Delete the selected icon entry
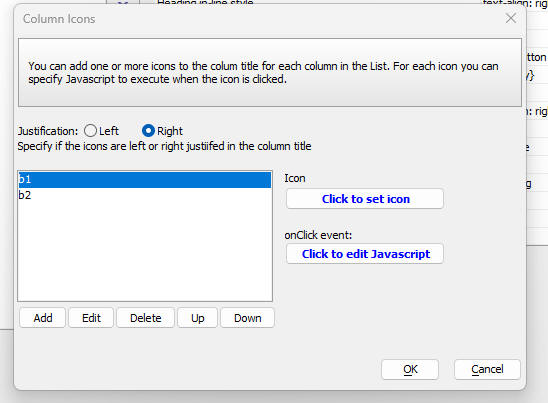The image size is (548, 403). (x=145, y=318)
